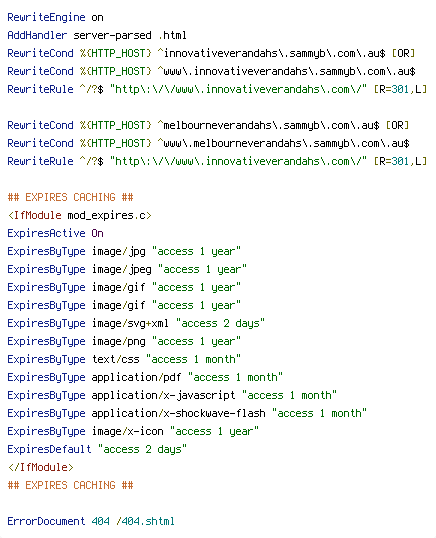The image size is (436, 538).
Task: Click ExpiresByType text/css line
Action: 124,359
